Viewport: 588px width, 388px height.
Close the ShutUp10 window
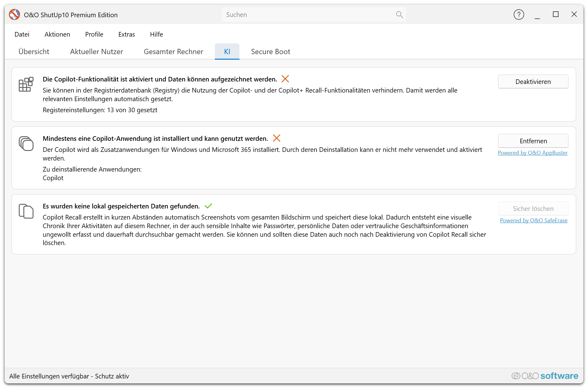click(574, 14)
